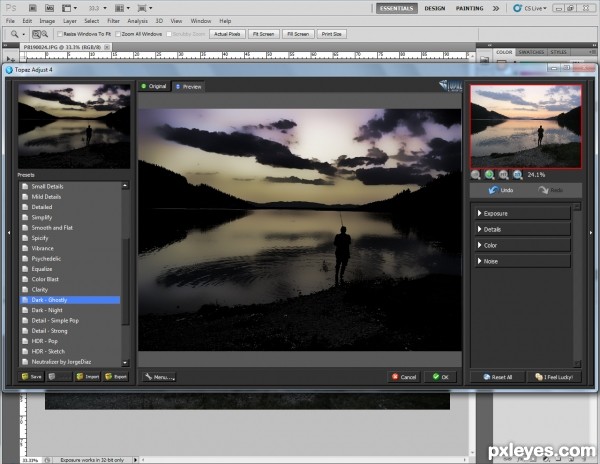
Task: Click Topaz 100% zoom icon
Action: [517, 175]
